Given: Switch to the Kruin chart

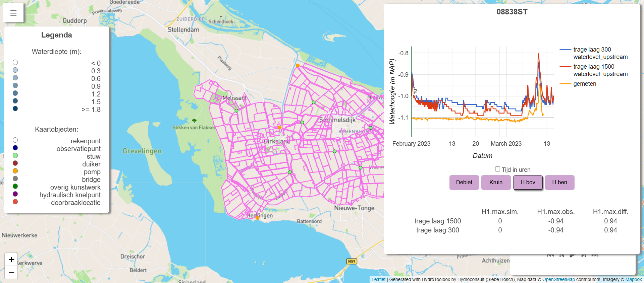Looking at the screenshot, I should point(496,183).
